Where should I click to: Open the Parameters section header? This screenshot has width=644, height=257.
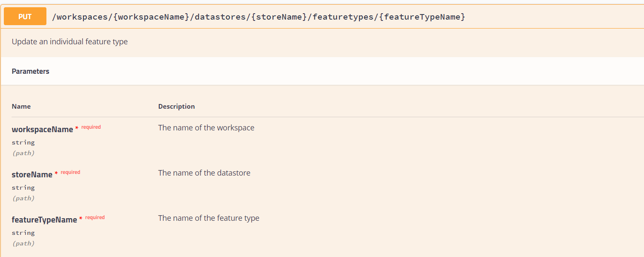point(31,72)
